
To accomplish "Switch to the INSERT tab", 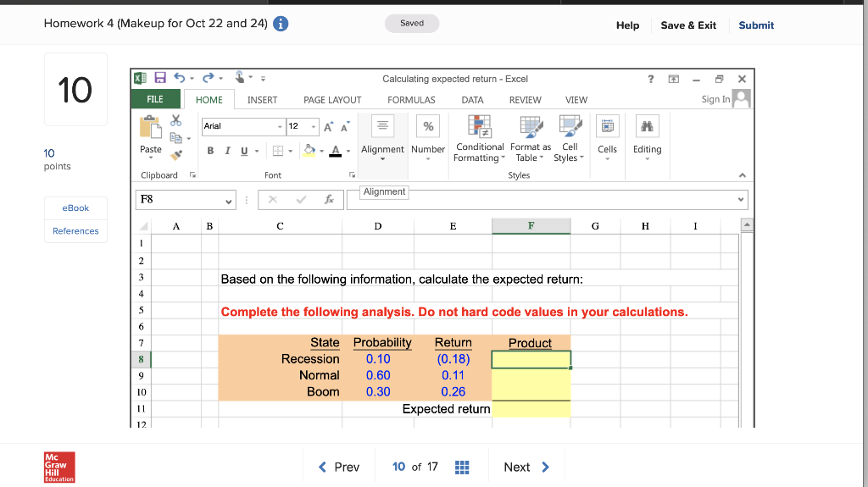I will tap(262, 100).
